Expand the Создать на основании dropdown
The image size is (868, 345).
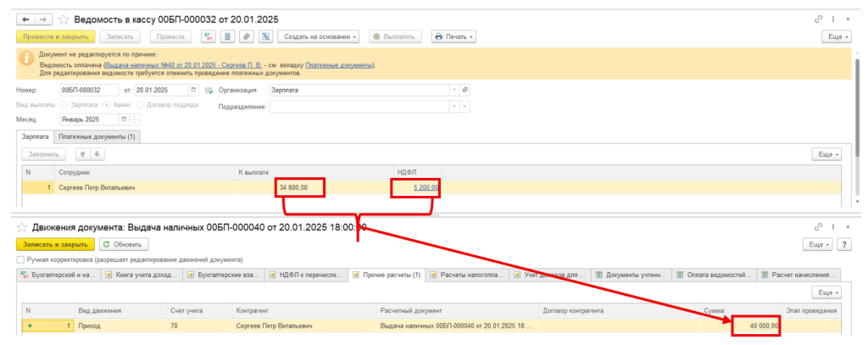pyautogui.click(x=319, y=37)
